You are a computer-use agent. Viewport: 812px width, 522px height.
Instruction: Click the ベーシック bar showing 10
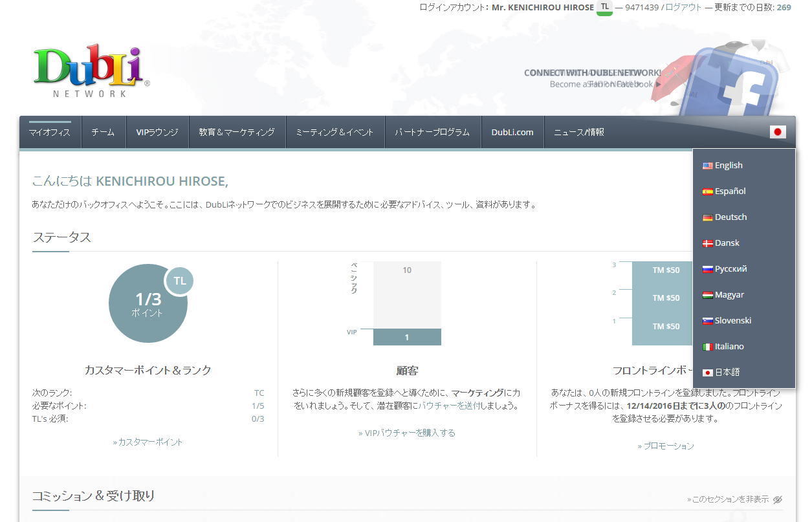(x=407, y=295)
